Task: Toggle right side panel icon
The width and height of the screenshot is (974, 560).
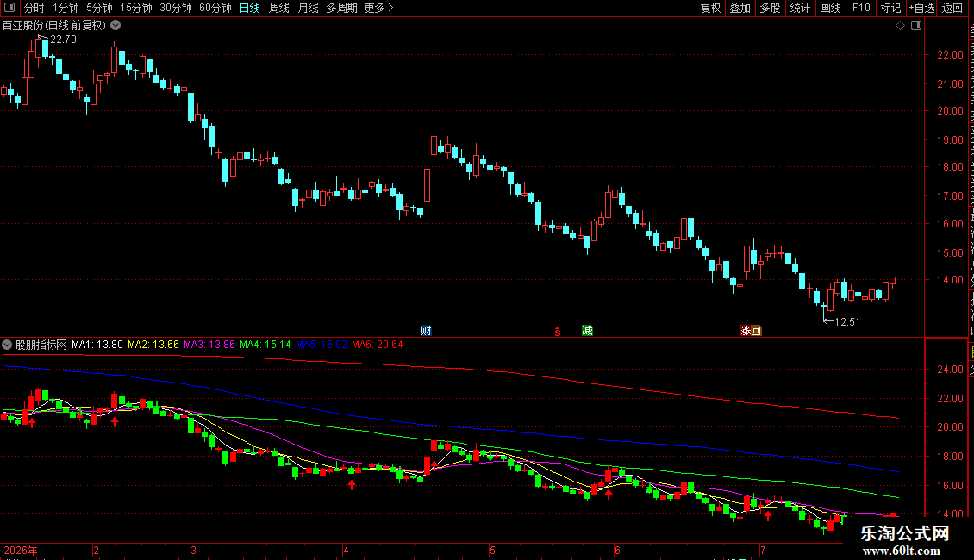Action: (x=916, y=26)
